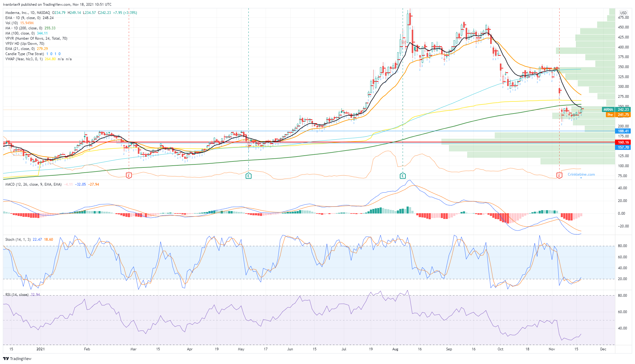Viewport: 635px width, 364px height.
Task: Click the May label on time axis
Action: pyautogui.click(x=241, y=349)
